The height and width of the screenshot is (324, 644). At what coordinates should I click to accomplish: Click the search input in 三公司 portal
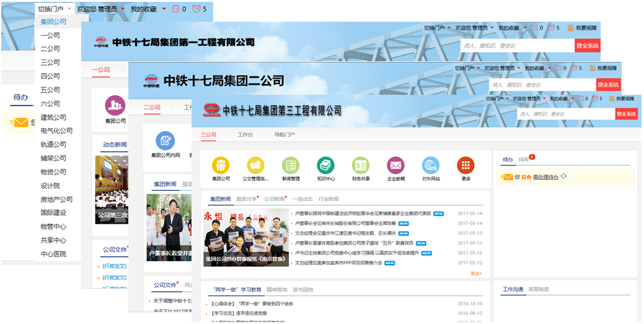pyautogui.click(x=565, y=114)
